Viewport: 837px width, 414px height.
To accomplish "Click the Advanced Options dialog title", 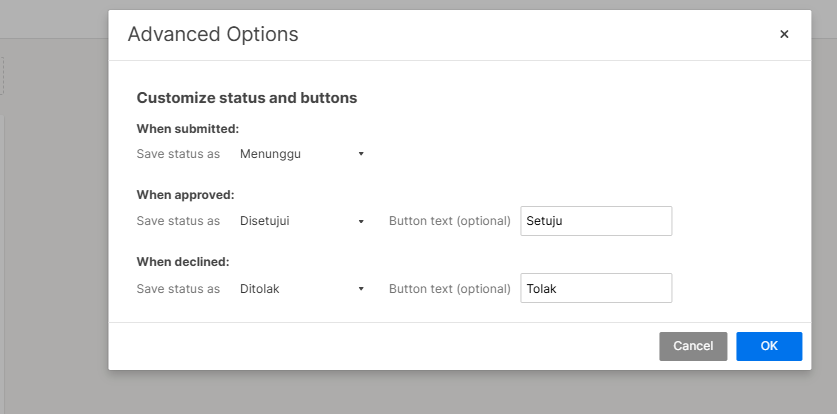I will point(213,34).
